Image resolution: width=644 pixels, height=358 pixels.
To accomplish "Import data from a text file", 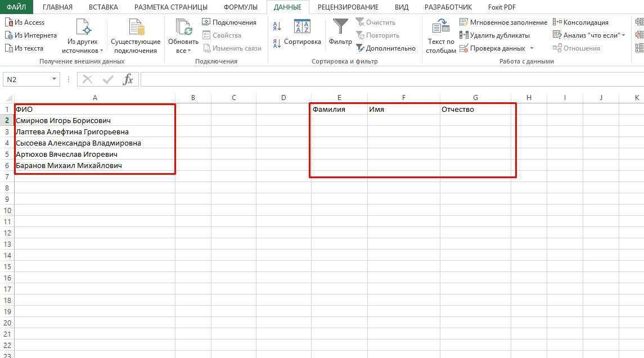I will click(25, 48).
